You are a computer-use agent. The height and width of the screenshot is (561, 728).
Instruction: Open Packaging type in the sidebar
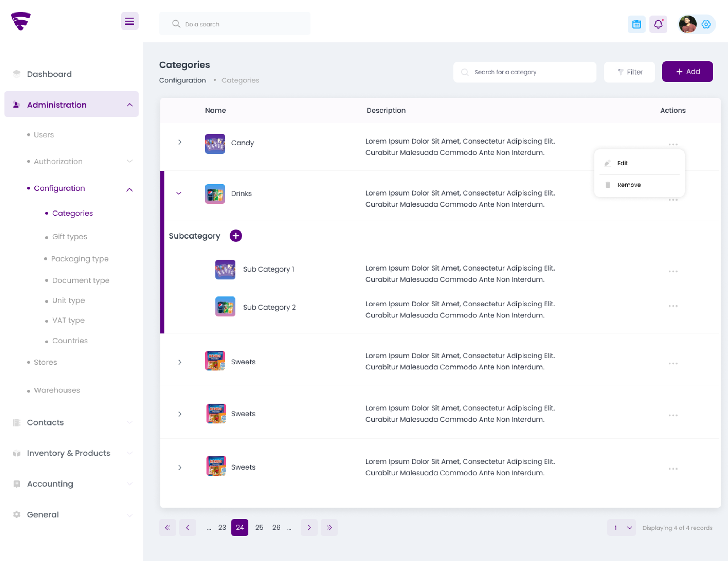coord(80,259)
